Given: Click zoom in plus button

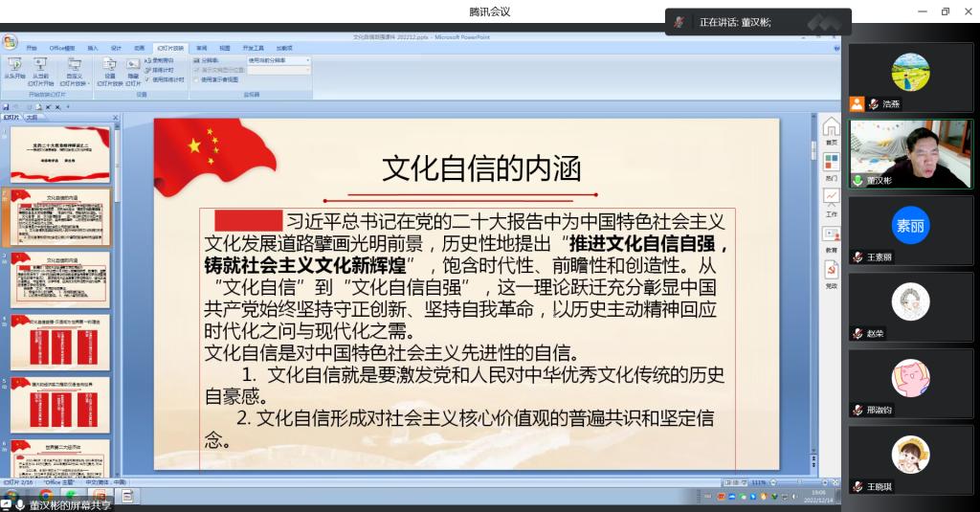Looking at the screenshot, I should (x=824, y=482).
